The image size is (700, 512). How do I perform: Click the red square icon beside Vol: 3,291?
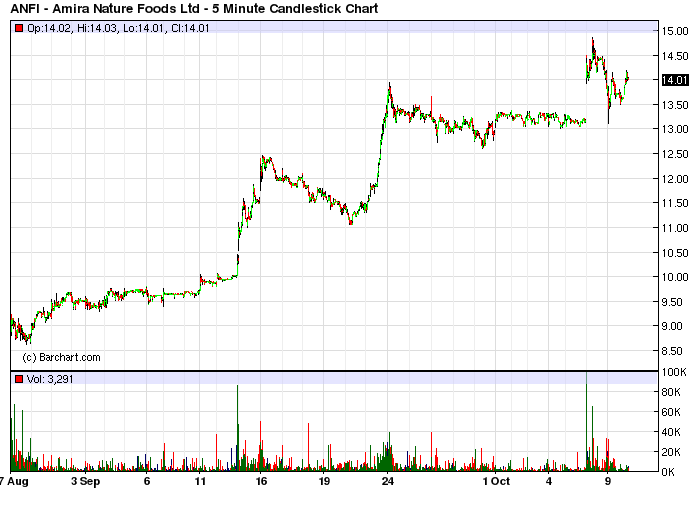[19, 379]
